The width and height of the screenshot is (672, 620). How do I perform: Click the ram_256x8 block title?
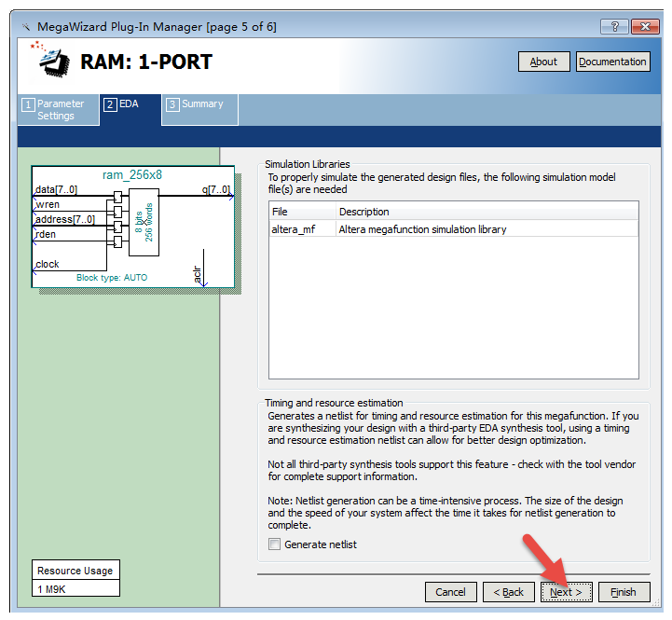coord(132,175)
